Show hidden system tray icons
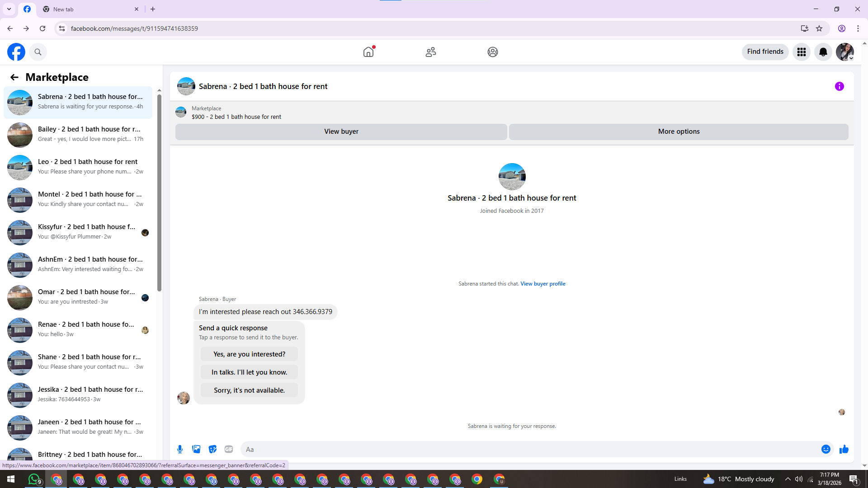868x488 pixels. [788, 479]
